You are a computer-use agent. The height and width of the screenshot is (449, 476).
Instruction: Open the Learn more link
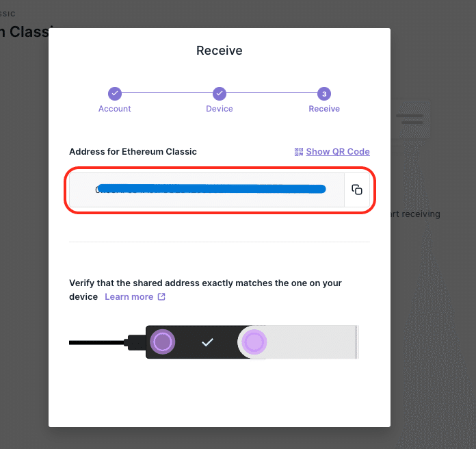pyautogui.click(x=129, y=297)
